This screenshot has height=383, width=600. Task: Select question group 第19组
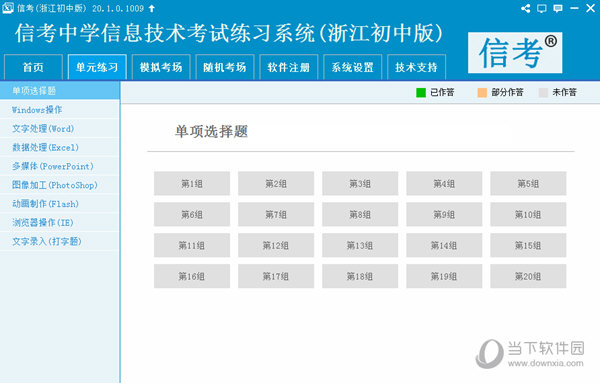click(x=444, y=276)
